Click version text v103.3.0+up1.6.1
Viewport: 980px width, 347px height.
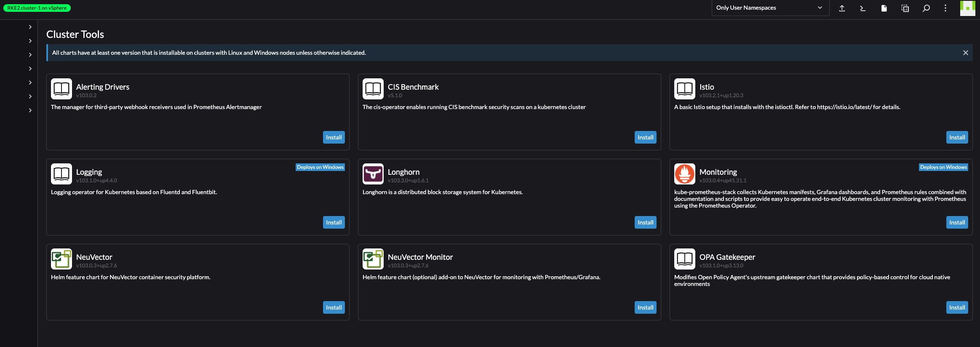[x=408, y=181]
